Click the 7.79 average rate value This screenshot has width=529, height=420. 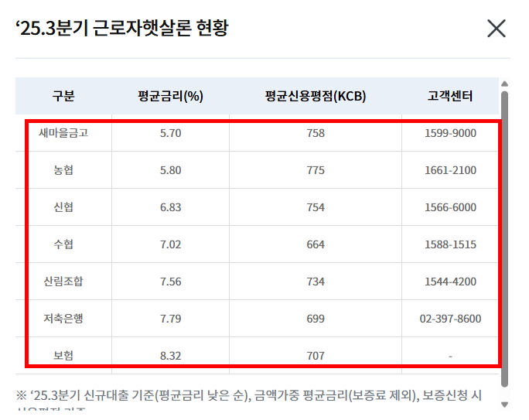click(170, 319)
